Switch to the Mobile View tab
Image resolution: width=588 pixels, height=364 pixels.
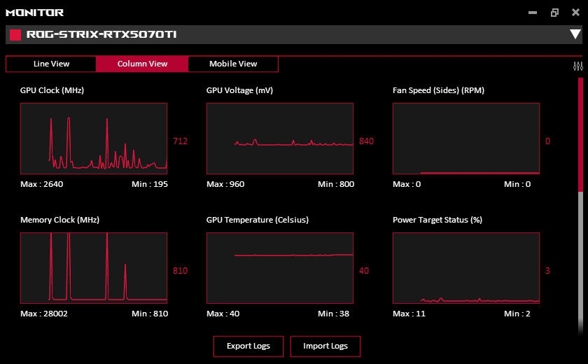pos(233,64)
